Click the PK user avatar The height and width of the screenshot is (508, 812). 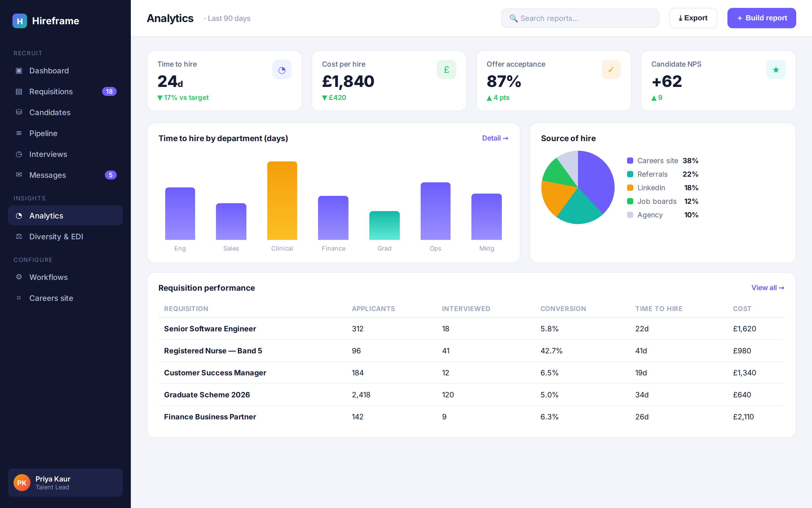(22, 483)
